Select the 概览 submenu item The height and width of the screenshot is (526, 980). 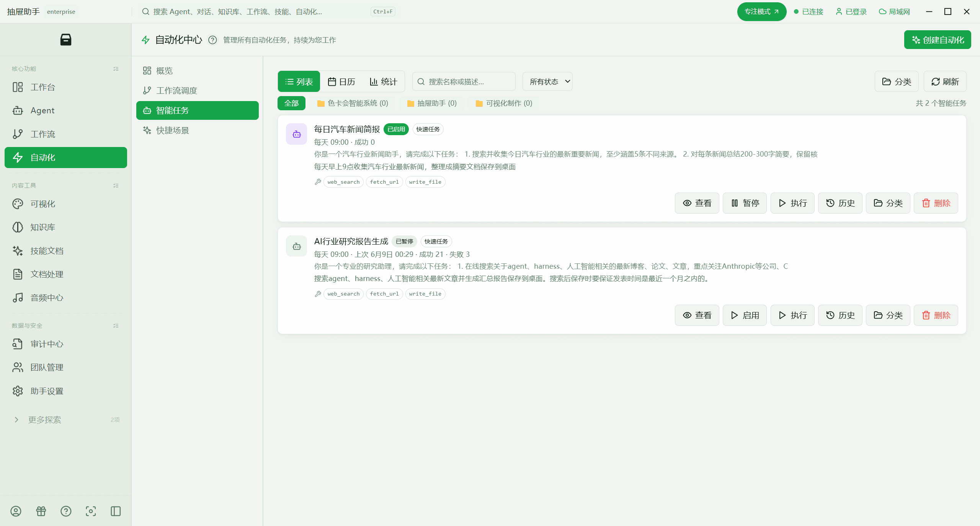(x=198, y=70)
